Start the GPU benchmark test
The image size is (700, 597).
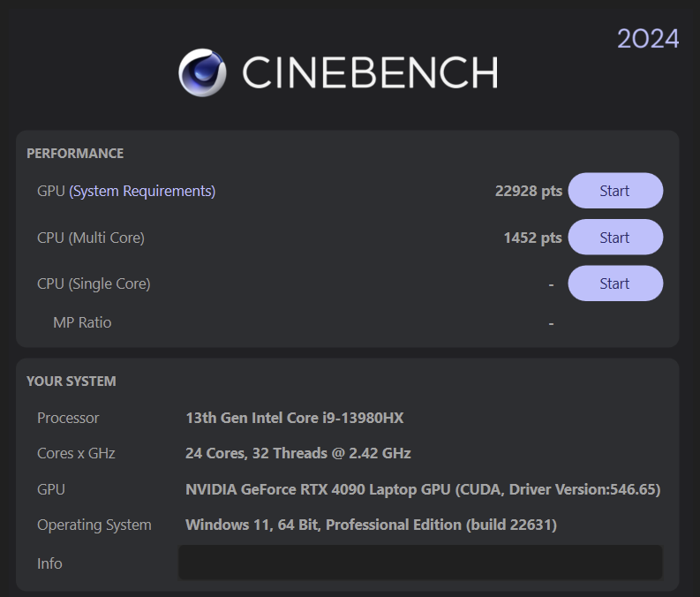tap(614, 191)
